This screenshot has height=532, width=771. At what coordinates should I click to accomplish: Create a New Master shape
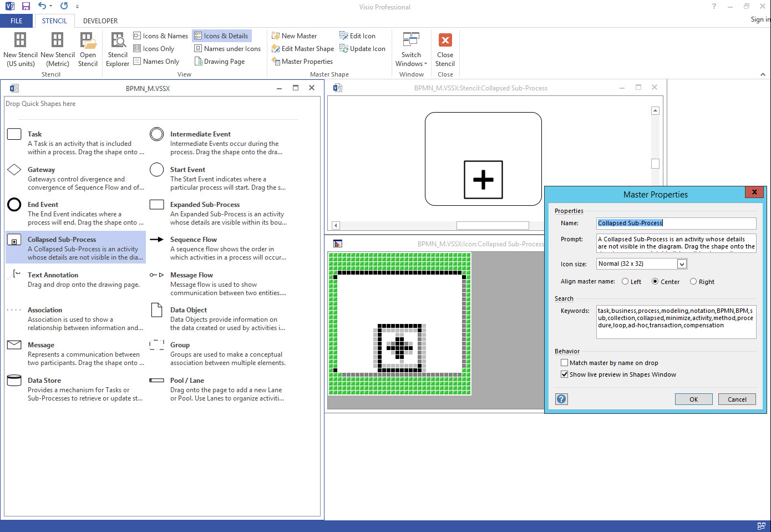[298, 36]
